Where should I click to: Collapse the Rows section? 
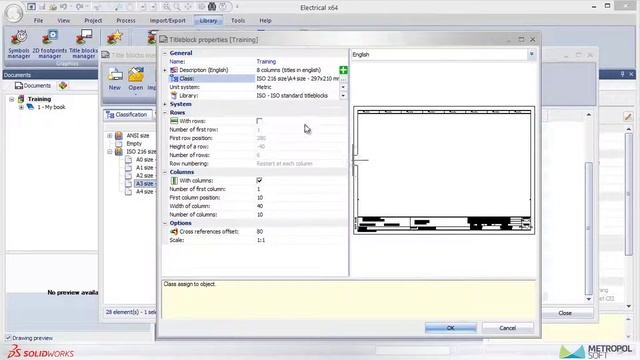[x=165, y=113]
